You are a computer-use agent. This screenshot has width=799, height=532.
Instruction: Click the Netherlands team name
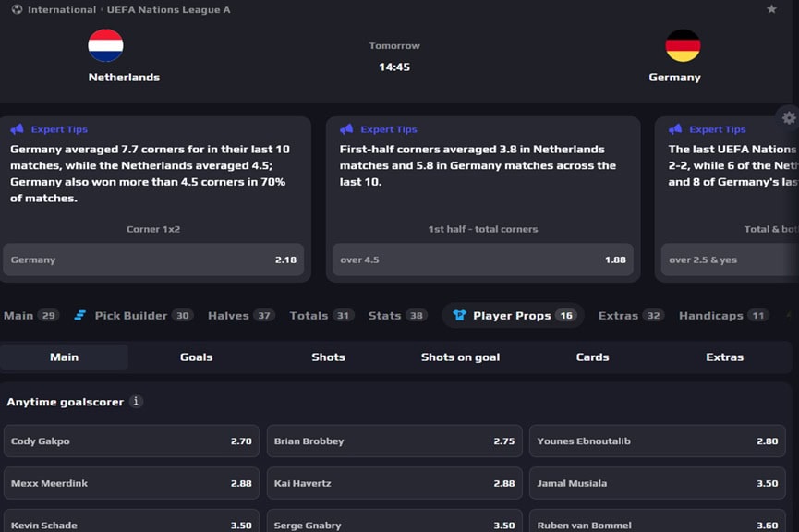(x=124, y=77)
